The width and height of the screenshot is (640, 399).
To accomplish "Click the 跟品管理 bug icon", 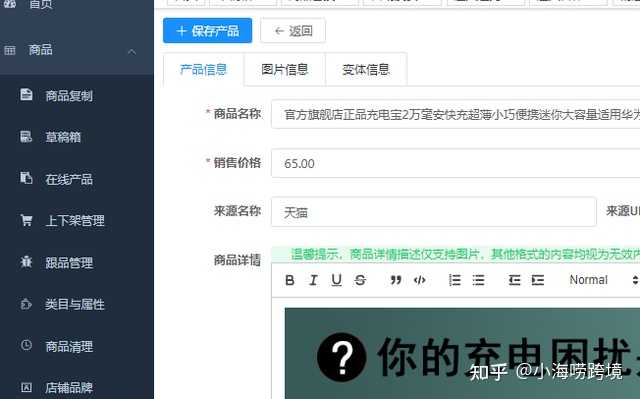I will [26, 262].
